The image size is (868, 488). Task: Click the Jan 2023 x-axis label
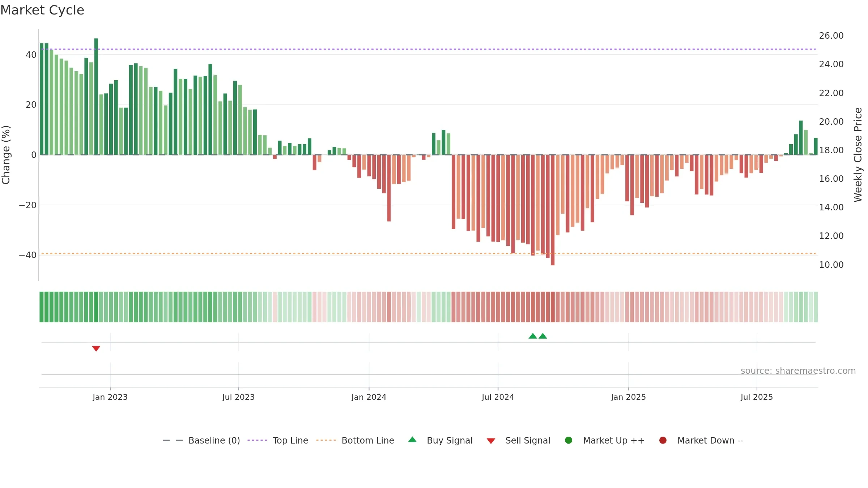pyautogui.click(x=110, y=397)
